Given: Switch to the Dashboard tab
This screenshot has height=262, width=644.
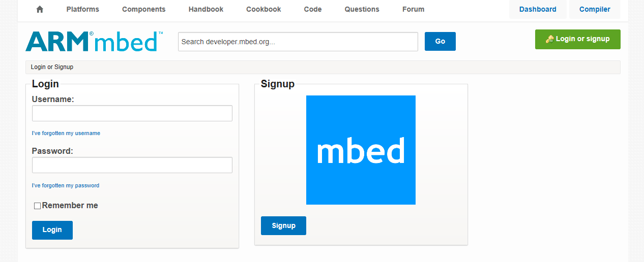Looking at the screenshot, I should (538, 9).
